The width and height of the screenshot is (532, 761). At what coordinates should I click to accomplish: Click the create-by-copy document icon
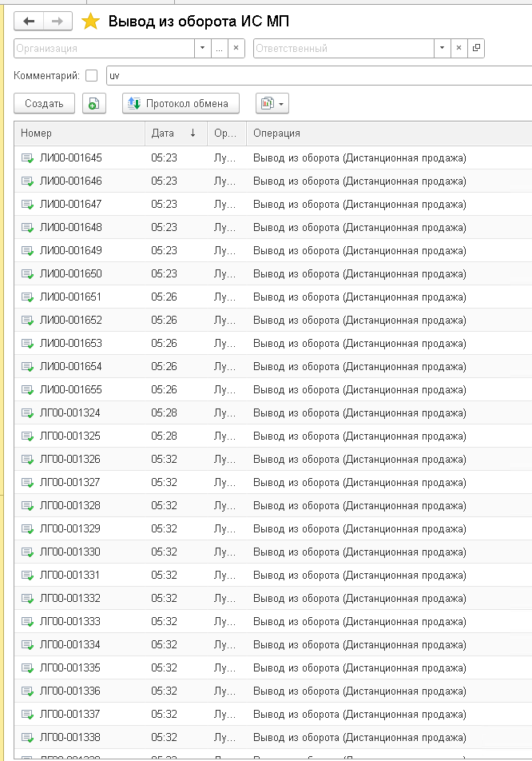pyautogui.click(x=94, y=103)
